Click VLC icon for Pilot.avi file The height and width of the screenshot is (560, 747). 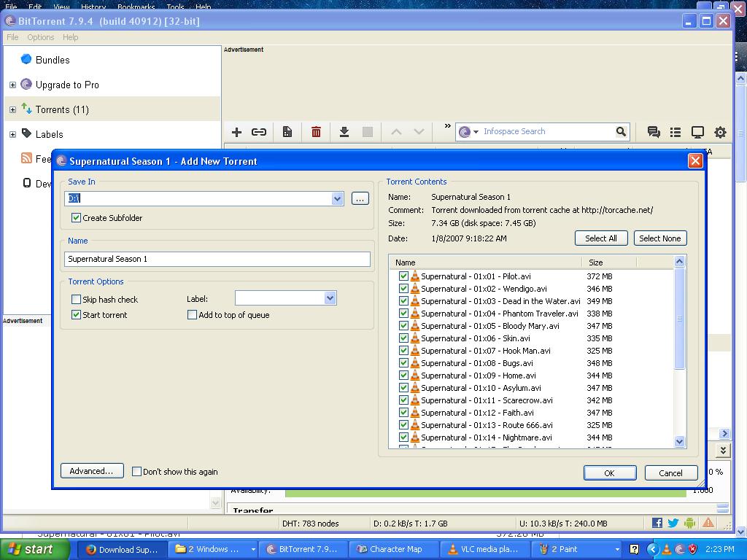(415, 276)
